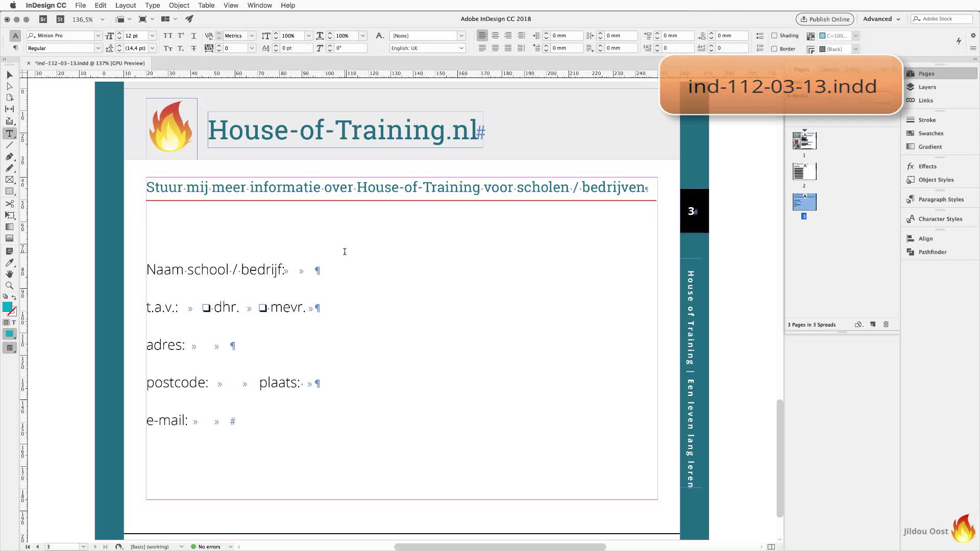Enable the Border checkbox
The width and height of the screenshot is (980, 551).
coord(774,48)
